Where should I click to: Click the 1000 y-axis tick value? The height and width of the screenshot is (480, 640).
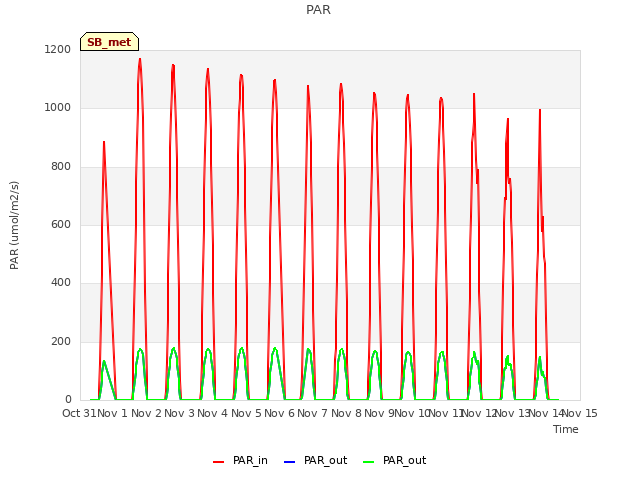click(58, 108)
